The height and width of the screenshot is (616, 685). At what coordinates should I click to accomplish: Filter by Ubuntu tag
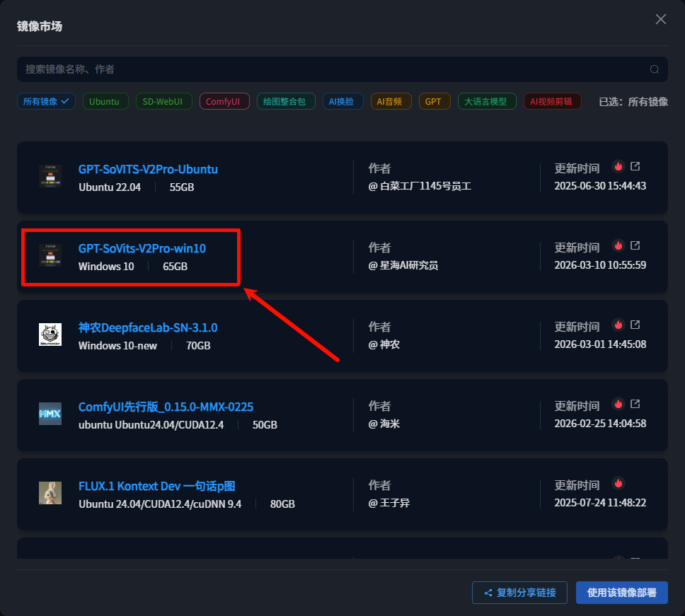[105, 101]
